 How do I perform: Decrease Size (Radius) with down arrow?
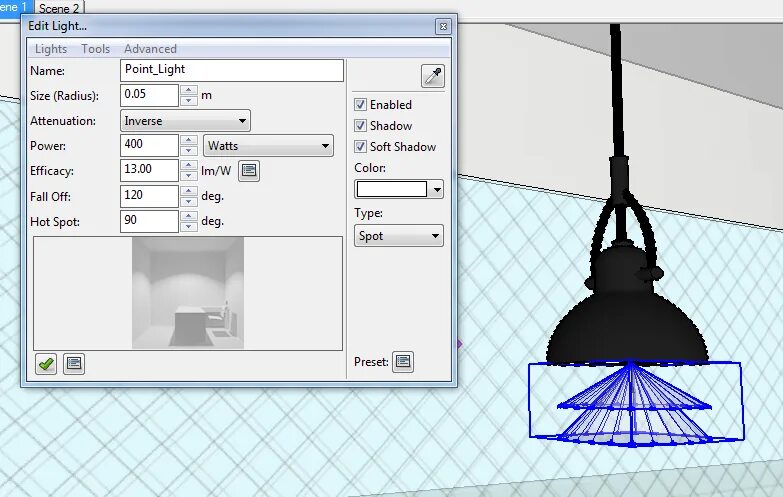pyautogui.click(x=189, y=100)
